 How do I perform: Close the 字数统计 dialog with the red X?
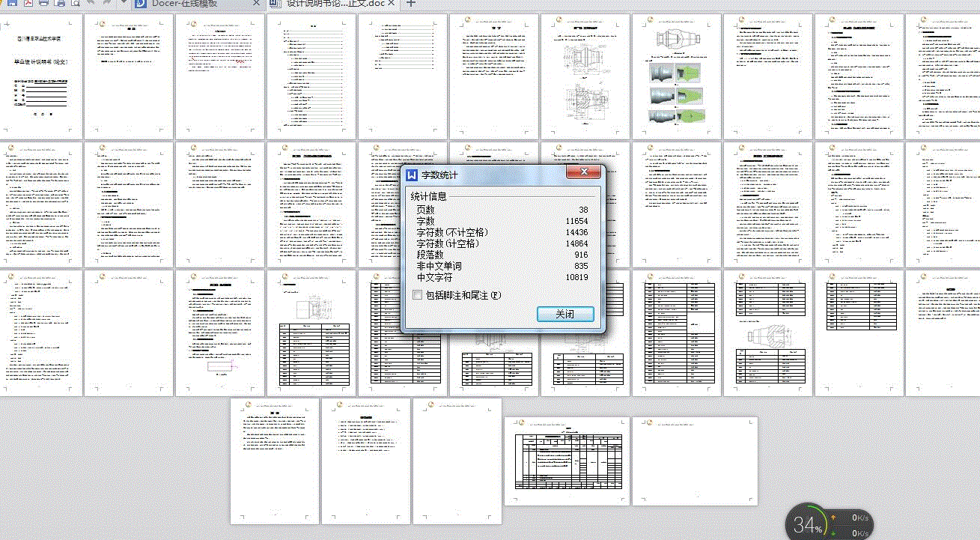click(584, 174)
